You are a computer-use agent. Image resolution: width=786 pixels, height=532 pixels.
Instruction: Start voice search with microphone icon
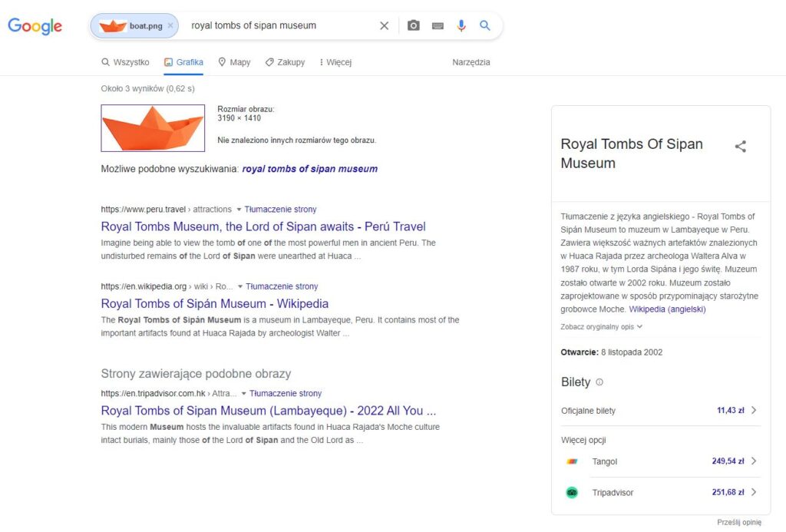coord(461,25)
